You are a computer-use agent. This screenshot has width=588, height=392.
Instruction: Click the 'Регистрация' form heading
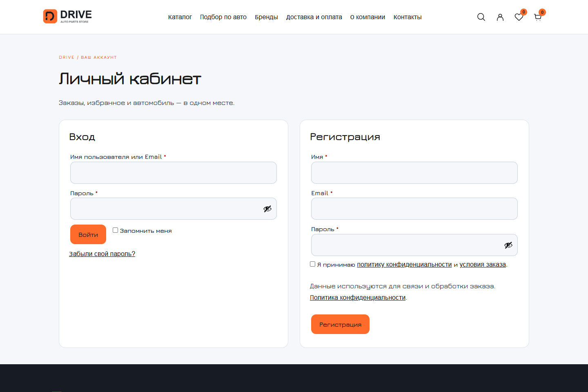[x=345, y=137]
